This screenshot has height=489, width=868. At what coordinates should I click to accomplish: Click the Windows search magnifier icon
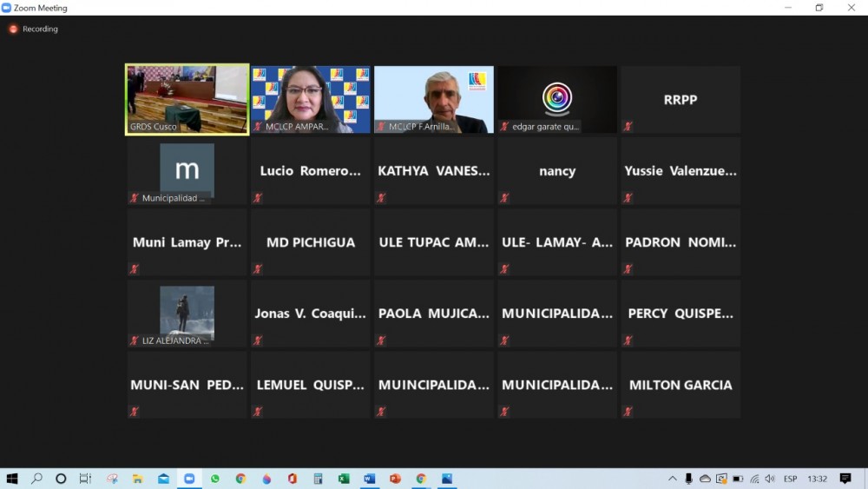(37, 479)
